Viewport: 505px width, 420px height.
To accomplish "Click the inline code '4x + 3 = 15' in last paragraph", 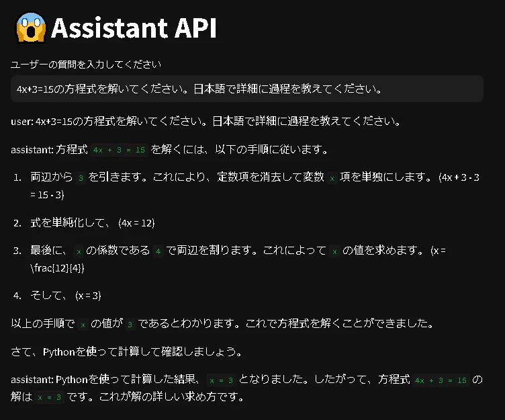I will [x=441, y=380].
